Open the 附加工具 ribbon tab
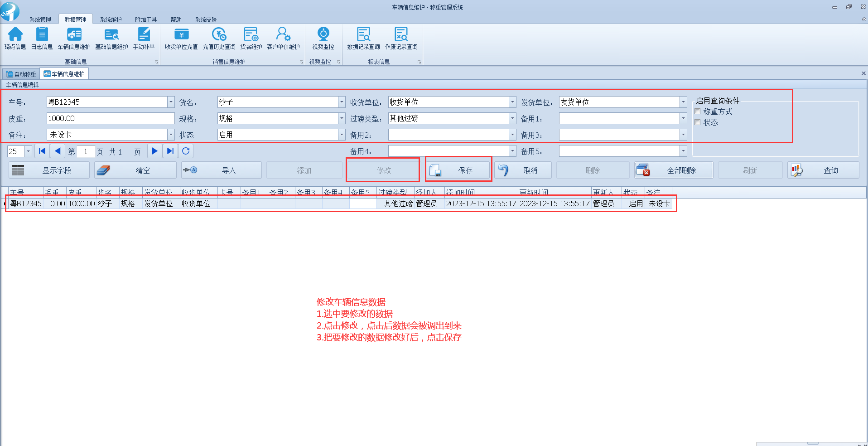Screen dimensions: 868x446 (x=146, y=19)
